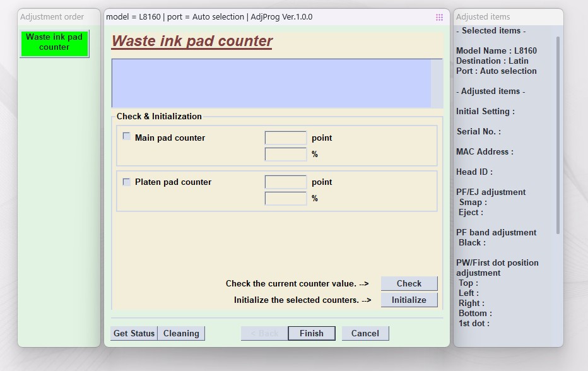Click the blue message box scrollbar strip
The height and width of the screenshot is (371, 588).
click(437, 83)
